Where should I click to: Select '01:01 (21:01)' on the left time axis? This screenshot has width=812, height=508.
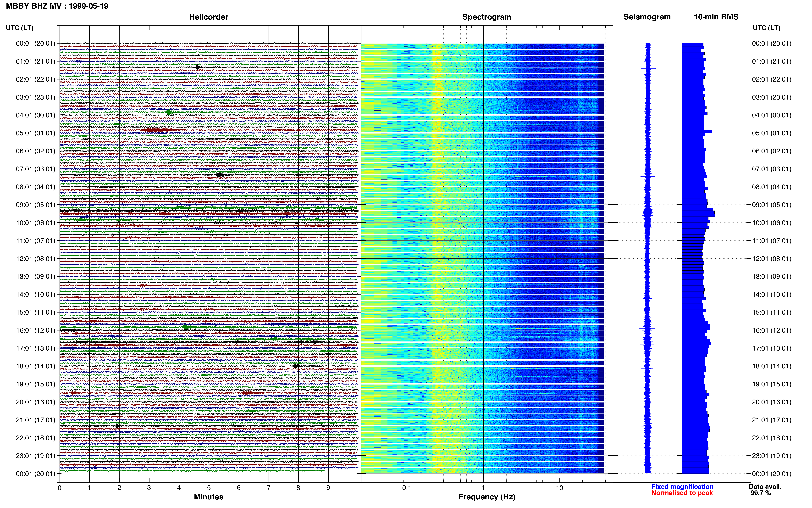tap(36, 61)
